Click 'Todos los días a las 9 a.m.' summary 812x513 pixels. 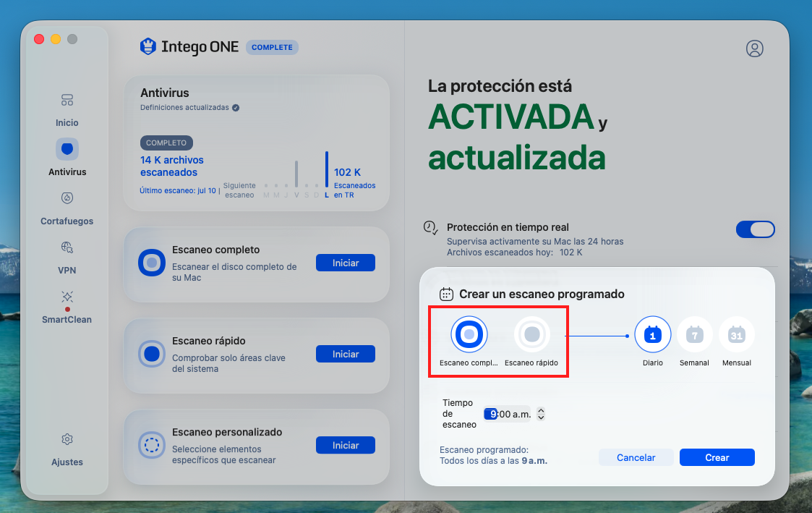494,461
